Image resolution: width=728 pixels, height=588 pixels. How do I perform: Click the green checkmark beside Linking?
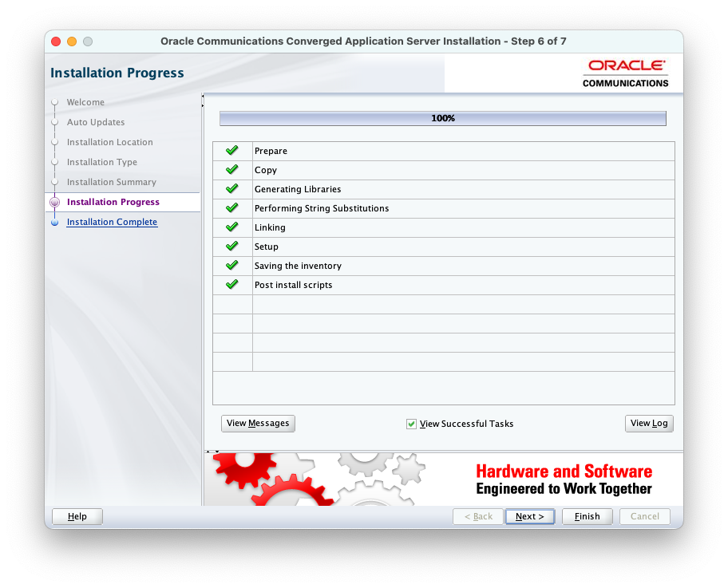(231, 227)
